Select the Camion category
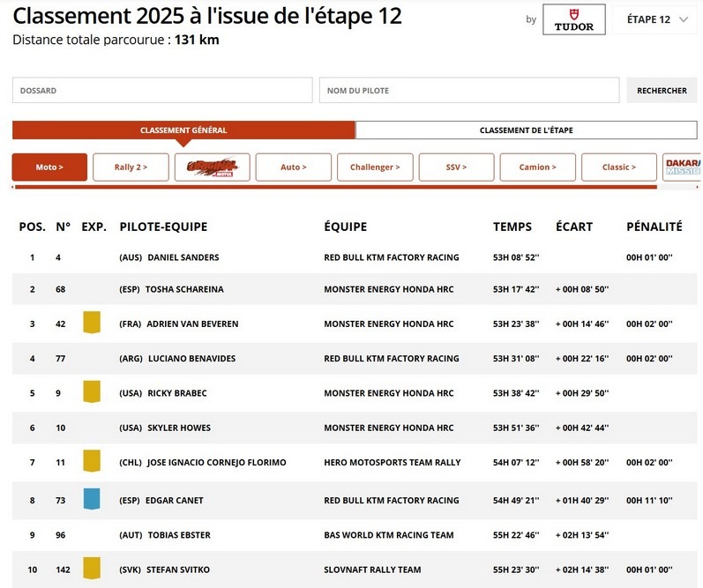Screen dimensions: 703x588 tap(537, 167)
